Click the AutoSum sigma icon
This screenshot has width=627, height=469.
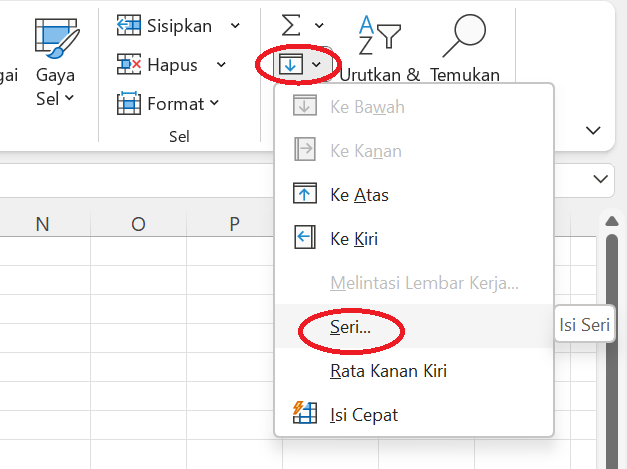pyautogui.click(x=293, y=24)
